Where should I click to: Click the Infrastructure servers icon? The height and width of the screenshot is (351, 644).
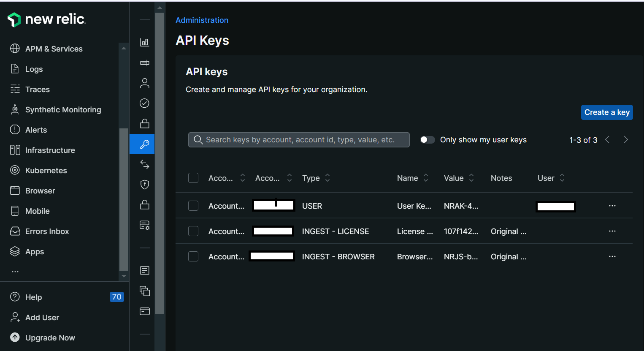click(15, 150)
